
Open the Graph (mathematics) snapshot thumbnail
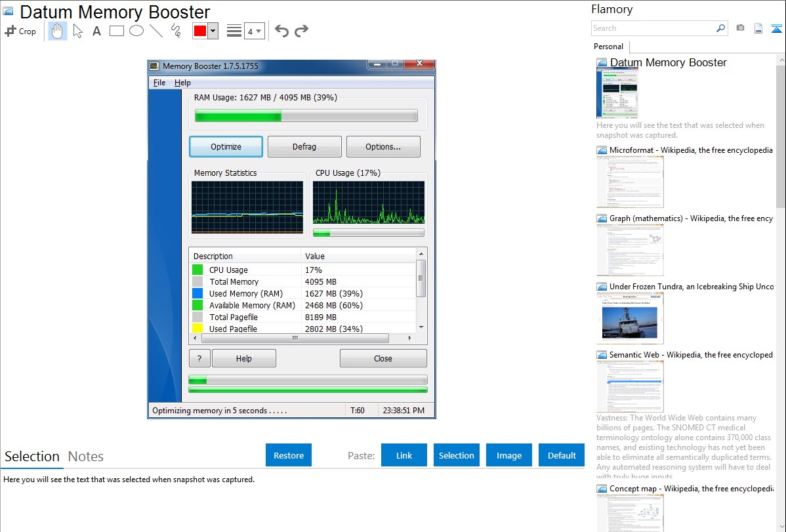coord(630,250)
